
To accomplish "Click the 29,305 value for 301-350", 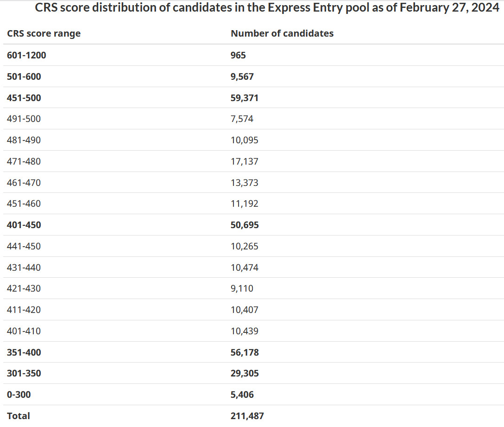I will (245, 373).
